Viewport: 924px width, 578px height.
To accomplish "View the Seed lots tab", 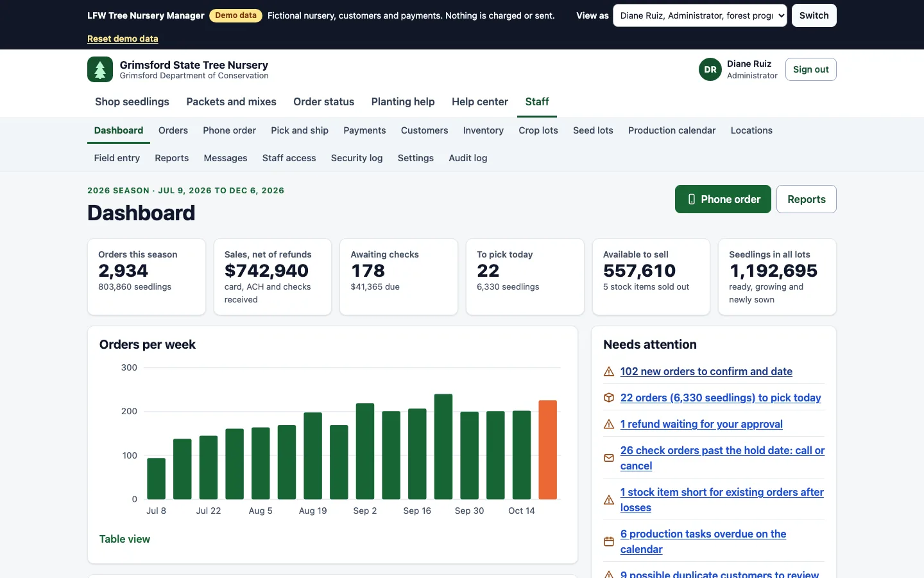I will coord(593,130).
